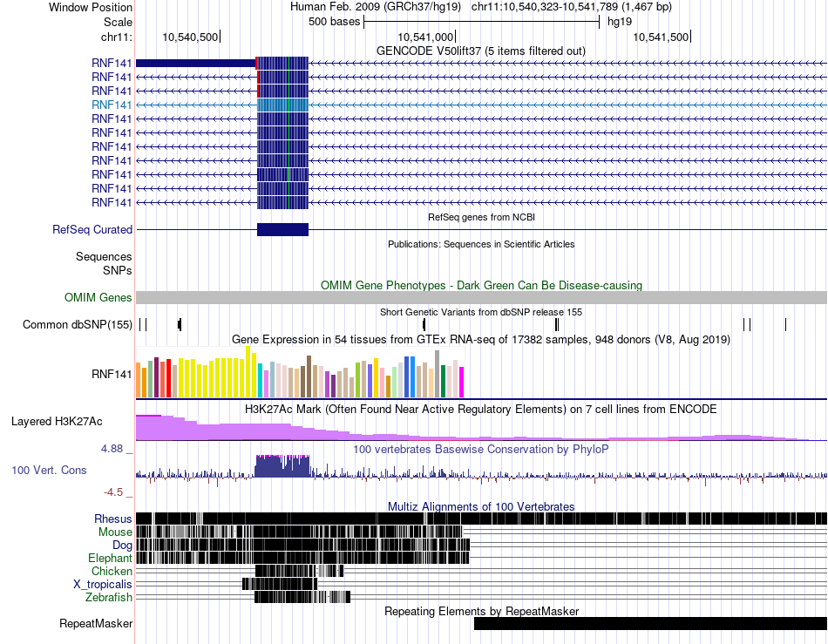Open the Publications: Sequences in Scientific Articles title
828x644 pixels.
pos(481,244)
